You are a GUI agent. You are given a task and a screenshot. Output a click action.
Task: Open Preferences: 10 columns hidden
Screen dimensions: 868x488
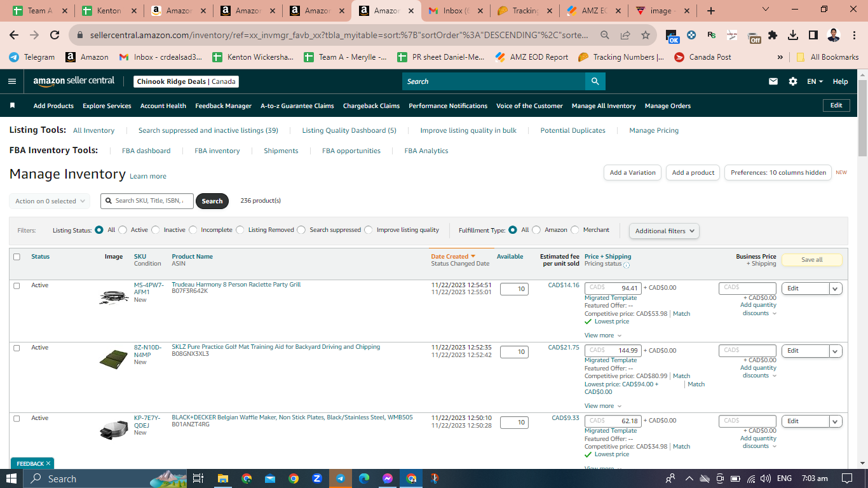click(778, 173)
